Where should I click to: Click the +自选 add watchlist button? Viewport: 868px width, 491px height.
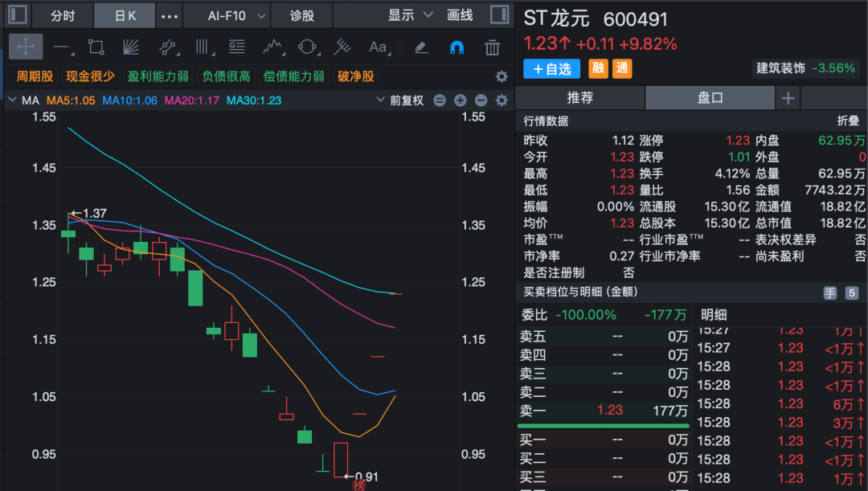pos(552,68)
